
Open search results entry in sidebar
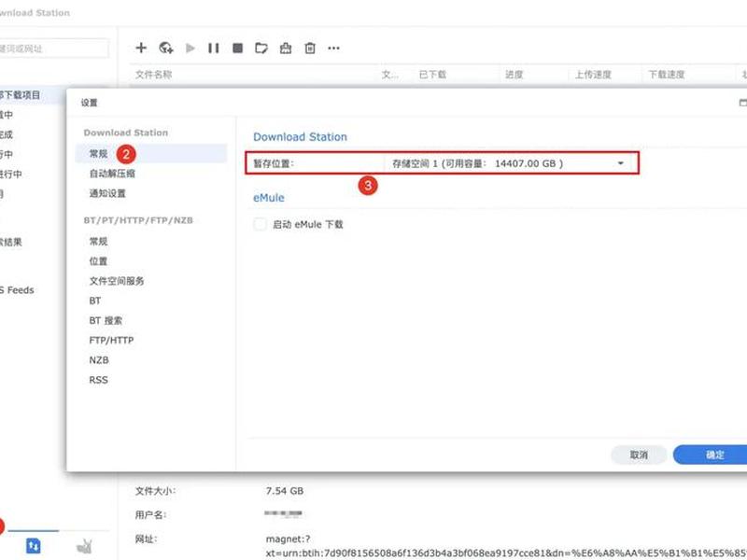11,242
